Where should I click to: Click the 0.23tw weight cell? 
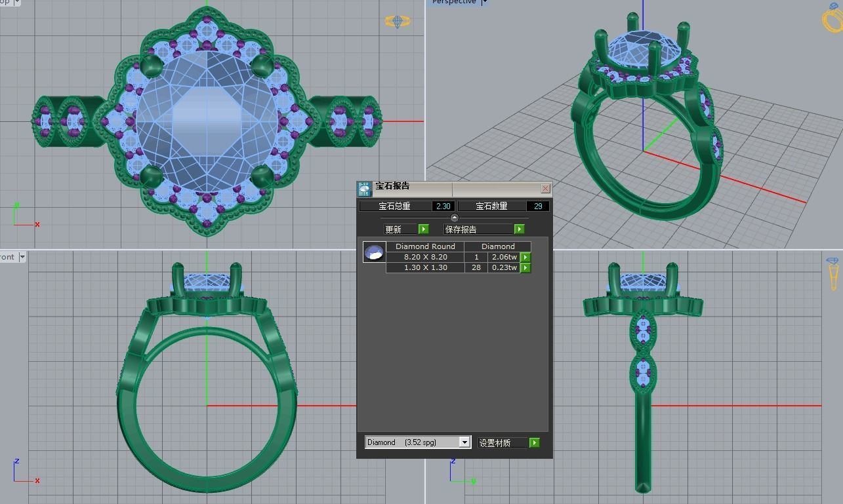[504, 267]
